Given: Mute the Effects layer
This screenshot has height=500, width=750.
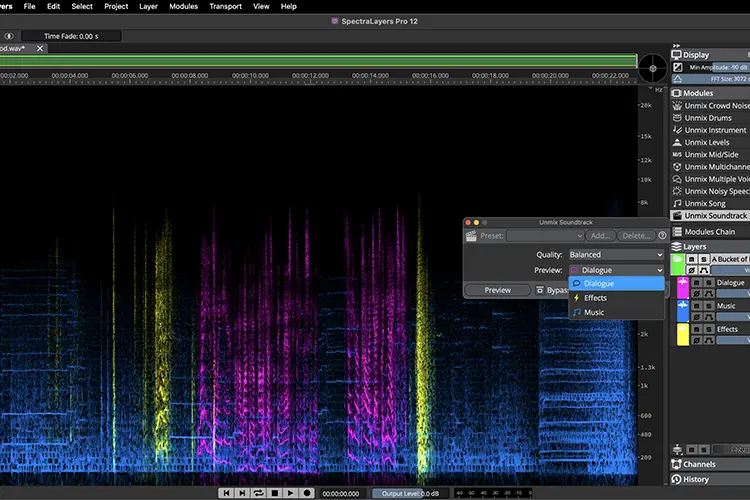Looking at the screenshot, I should pos(697,329).
